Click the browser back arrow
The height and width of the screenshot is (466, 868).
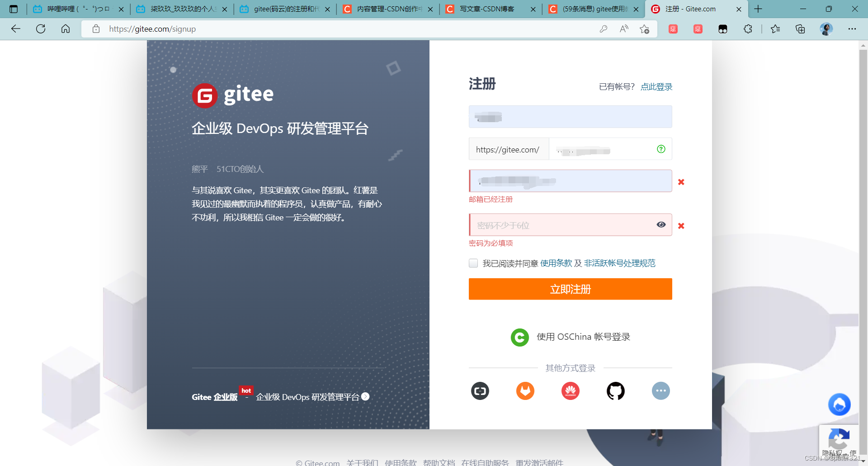coord(16,29)
